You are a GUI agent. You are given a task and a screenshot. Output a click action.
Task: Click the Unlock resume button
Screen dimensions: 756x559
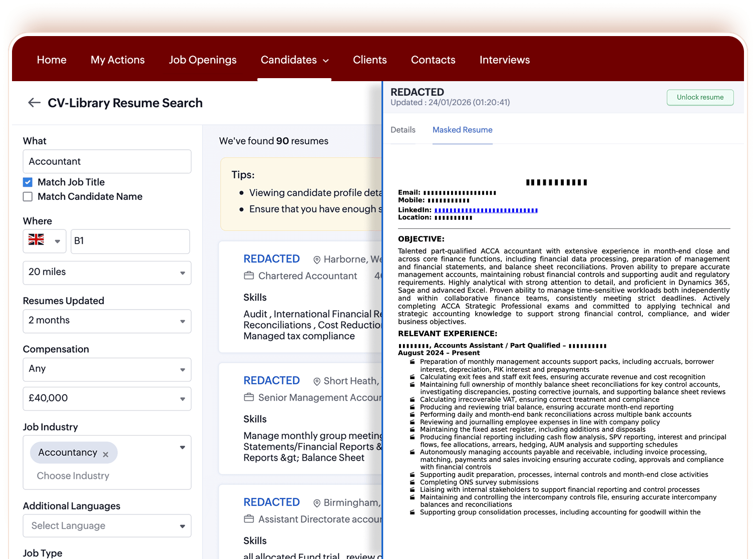click(x=699, y=97)
